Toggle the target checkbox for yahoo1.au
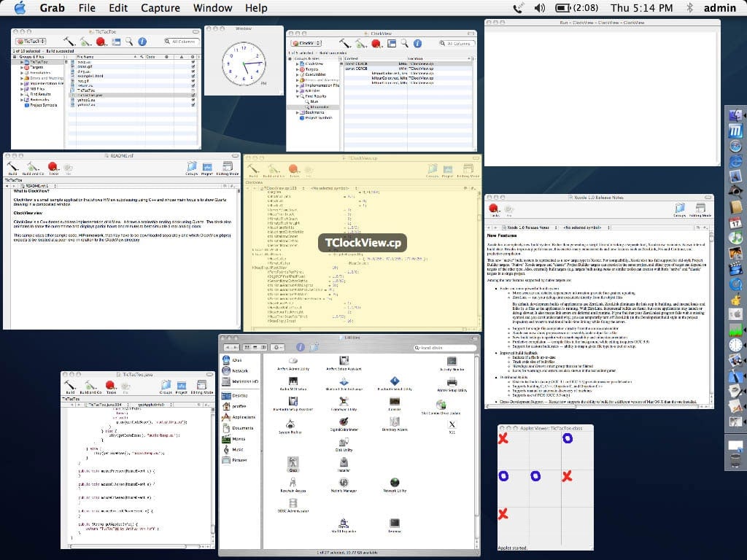Image resolution: width=747 pixels, height=560 pixels. click(x=193, y=100)
